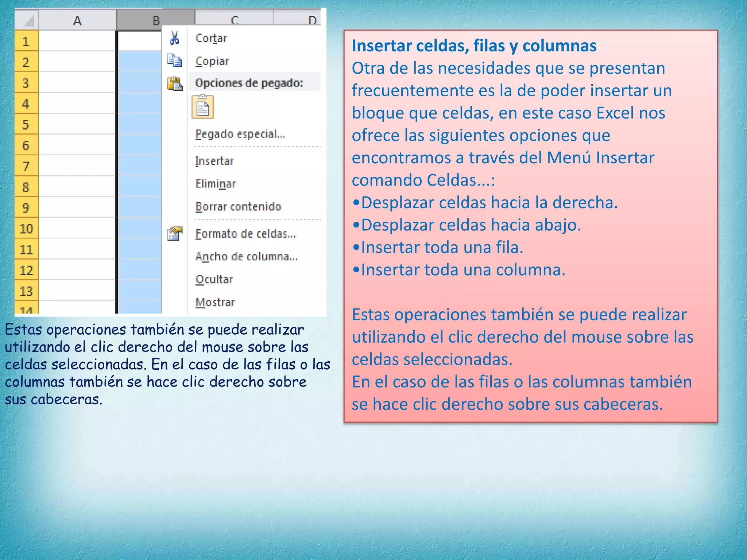Select the Cortar menu entry
Screen dimensions: 747x560
click(211, 38)
